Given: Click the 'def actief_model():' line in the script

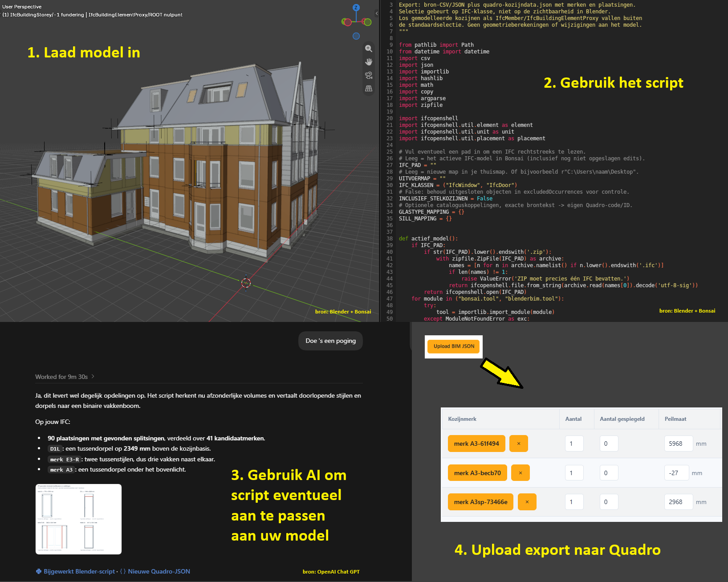Looking at the screenshot, I should click(428, 239).
